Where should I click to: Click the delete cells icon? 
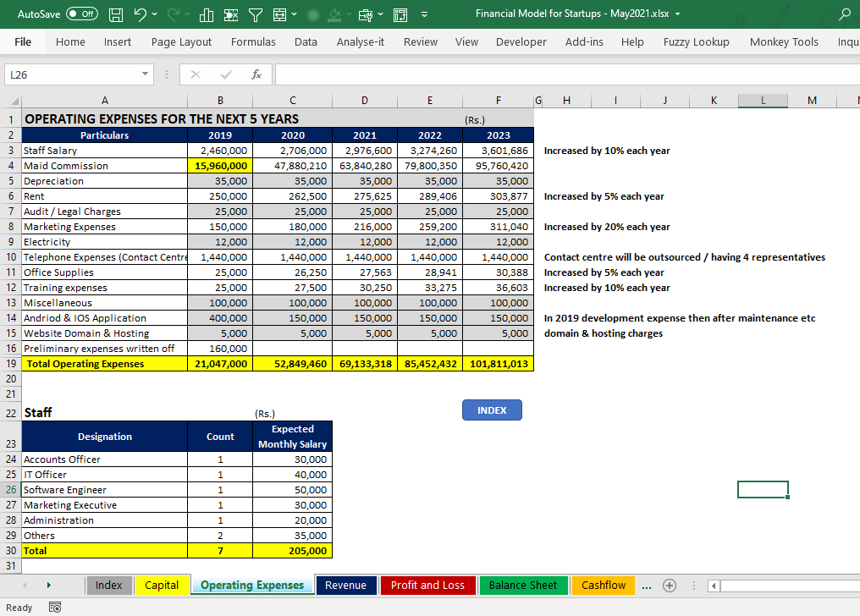tap(231, 14)
